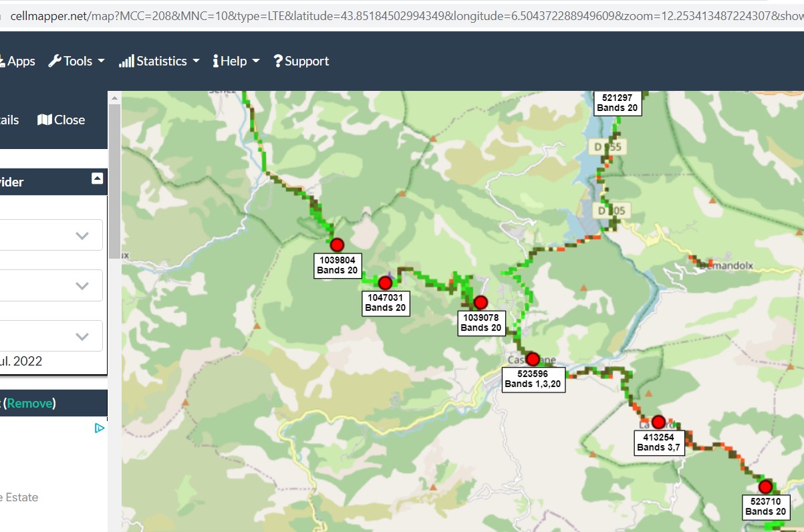Click the browser address bar URL

coord(407,15)
